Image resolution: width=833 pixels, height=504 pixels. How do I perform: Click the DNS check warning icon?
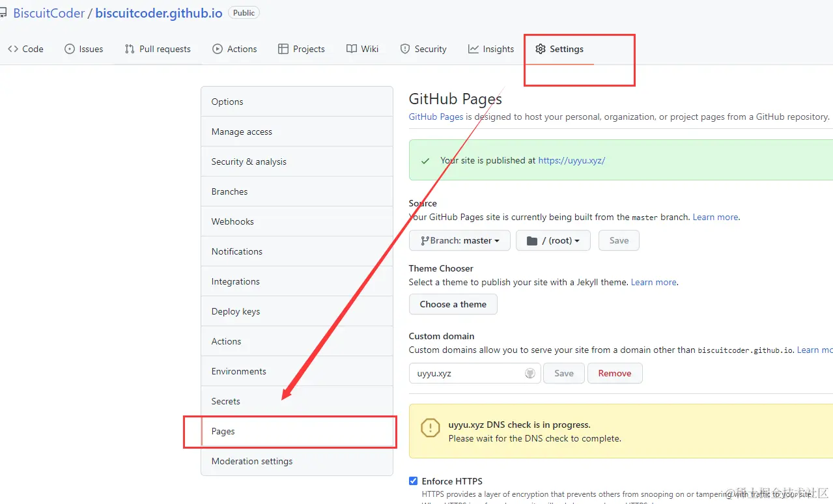[x=431, y=428]
